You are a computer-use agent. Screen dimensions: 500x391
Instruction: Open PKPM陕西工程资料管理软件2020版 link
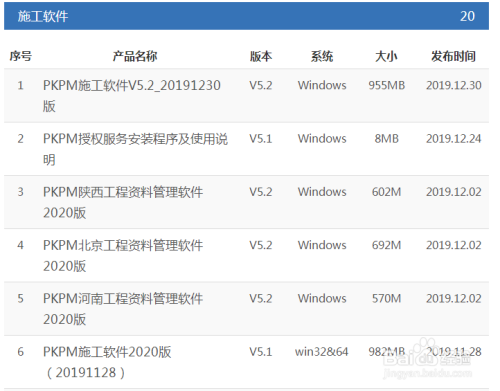(123, 202)
